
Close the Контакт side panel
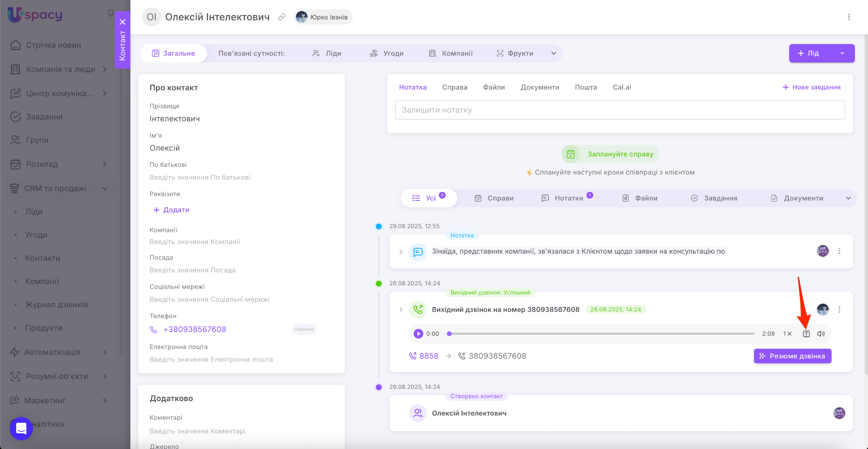122,22
